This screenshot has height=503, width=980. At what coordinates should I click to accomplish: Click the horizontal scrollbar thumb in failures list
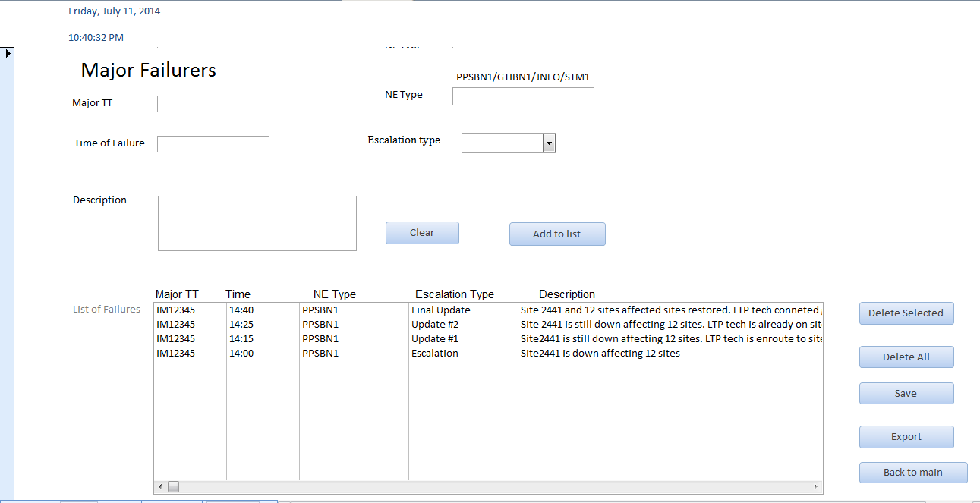tap(173, 486)
